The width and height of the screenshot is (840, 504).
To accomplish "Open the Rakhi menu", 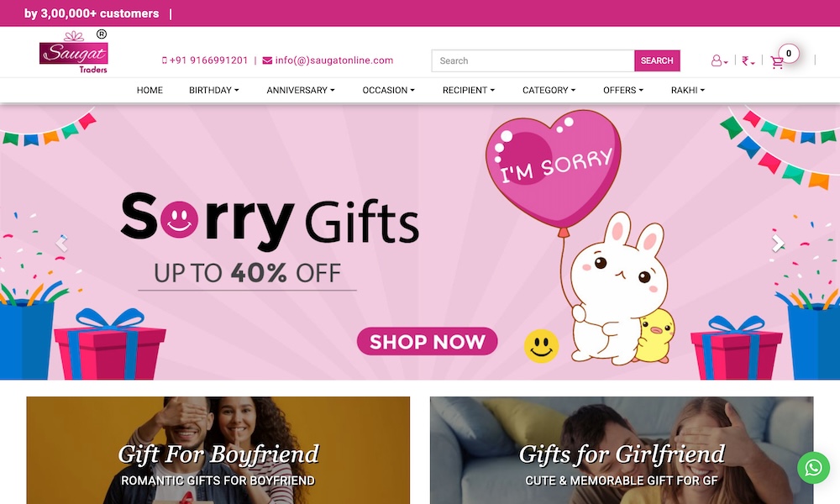I will point(688,90).
